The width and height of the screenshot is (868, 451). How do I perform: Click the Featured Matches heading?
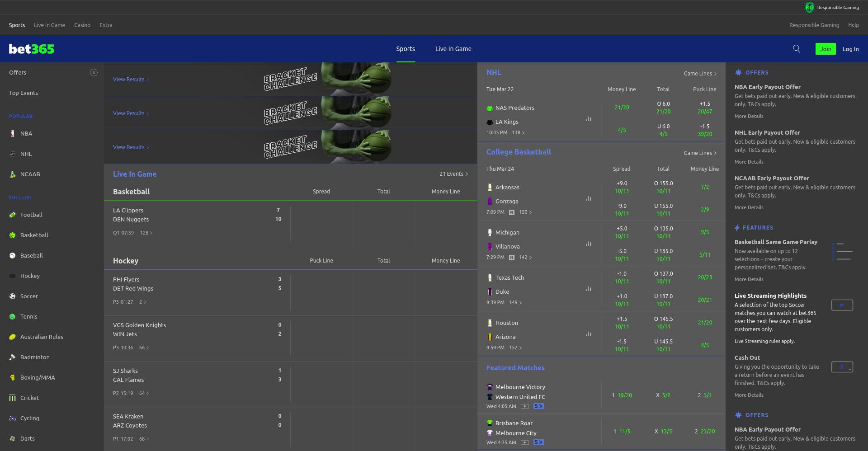point(515,368)
